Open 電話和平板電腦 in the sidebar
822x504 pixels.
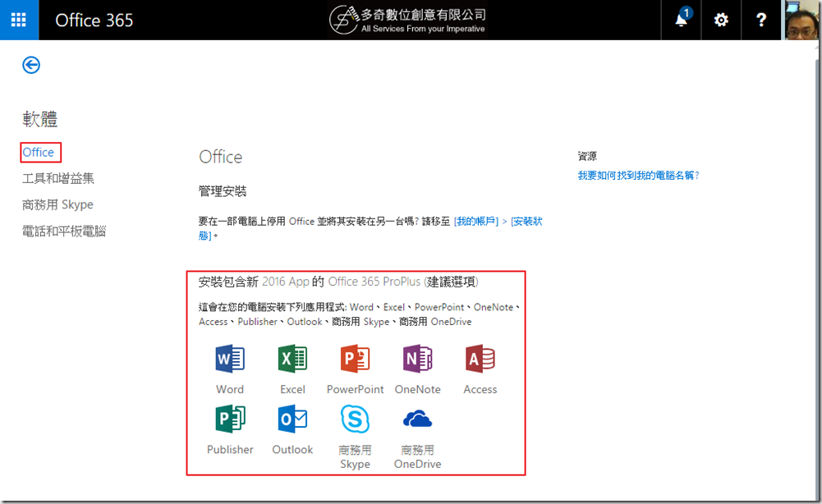[x=64, y=231]
